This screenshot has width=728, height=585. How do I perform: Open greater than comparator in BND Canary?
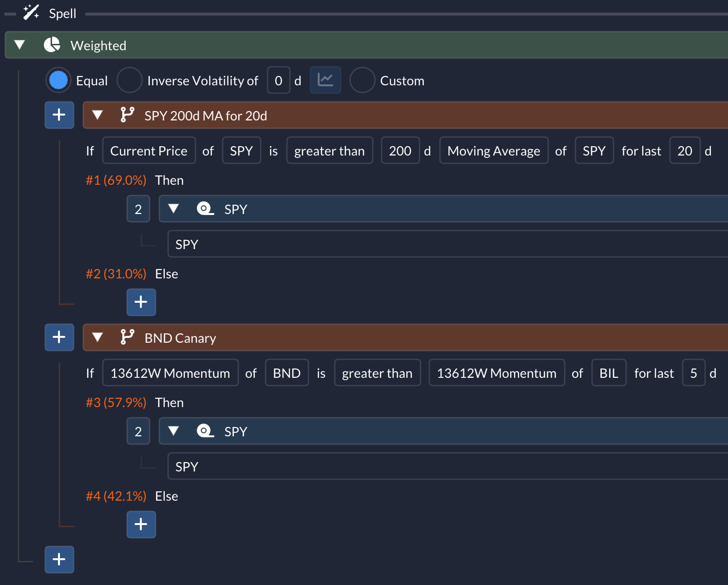(378, 373)
